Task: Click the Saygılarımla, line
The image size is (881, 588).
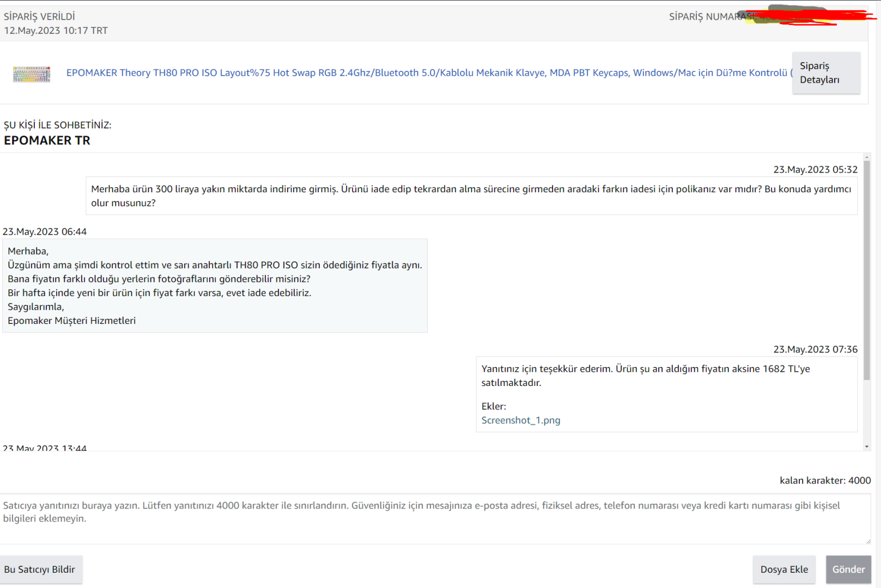Action: tap(36, 307)
